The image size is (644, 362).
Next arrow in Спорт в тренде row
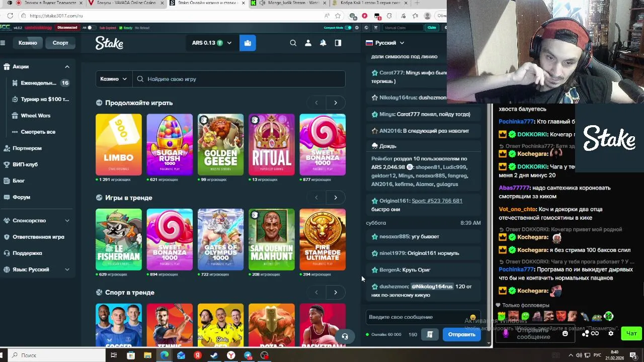pos(336,293)
